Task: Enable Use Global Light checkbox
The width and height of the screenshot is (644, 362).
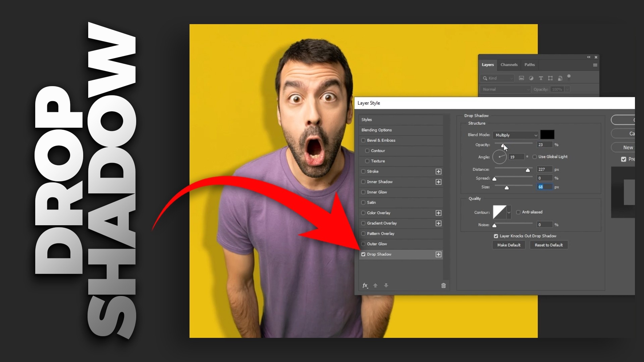Action: coord(535,157)
